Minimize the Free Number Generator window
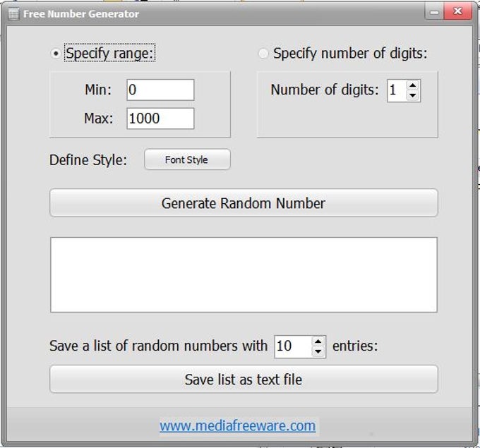Screen dimensions: 480x448 point(434,12)
